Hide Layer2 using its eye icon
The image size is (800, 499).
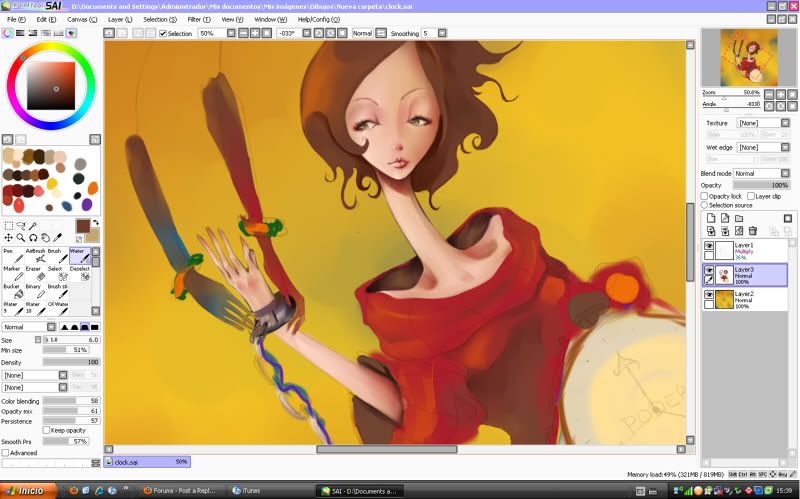pyautogui.click(x=709, y=295)
